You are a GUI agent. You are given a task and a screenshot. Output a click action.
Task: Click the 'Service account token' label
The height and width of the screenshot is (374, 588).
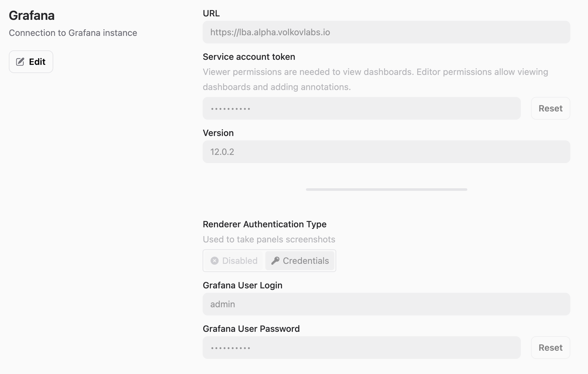tap(249, 57)
